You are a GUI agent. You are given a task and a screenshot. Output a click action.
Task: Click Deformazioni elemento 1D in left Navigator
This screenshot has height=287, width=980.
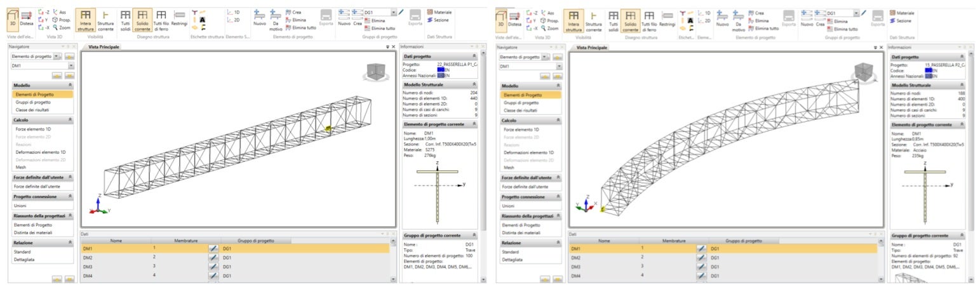pyautogui.click(x=40, y=152)
